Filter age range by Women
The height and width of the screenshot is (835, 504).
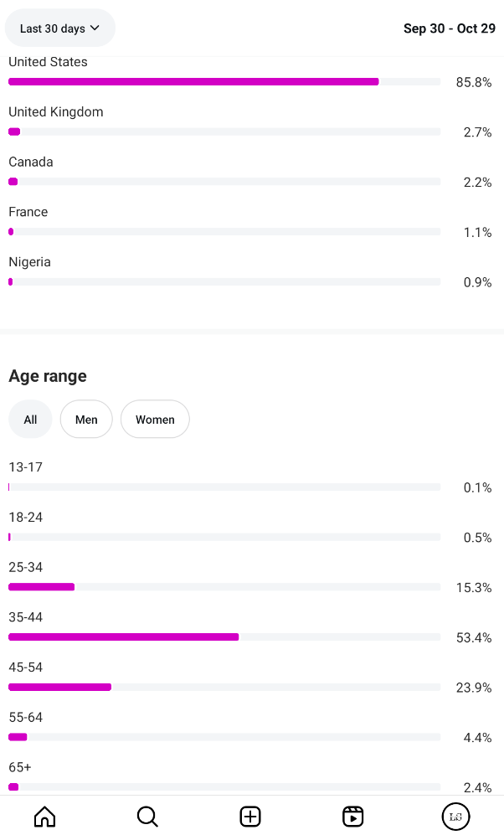click(155, 420)
